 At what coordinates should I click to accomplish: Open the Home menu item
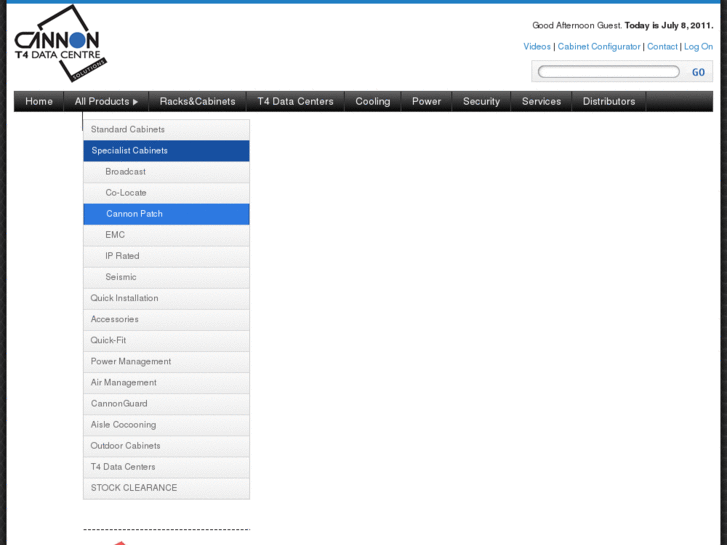[x=39, y=101]
